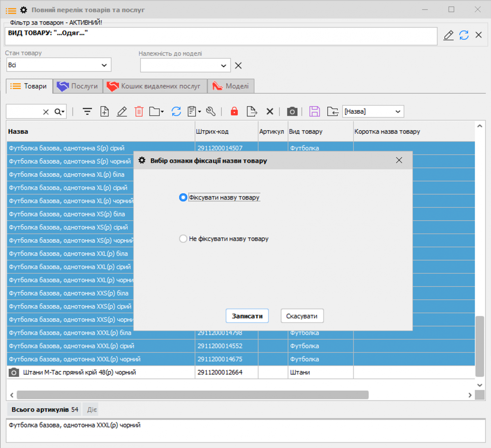Click the red trash delete icon

(139, 111)
